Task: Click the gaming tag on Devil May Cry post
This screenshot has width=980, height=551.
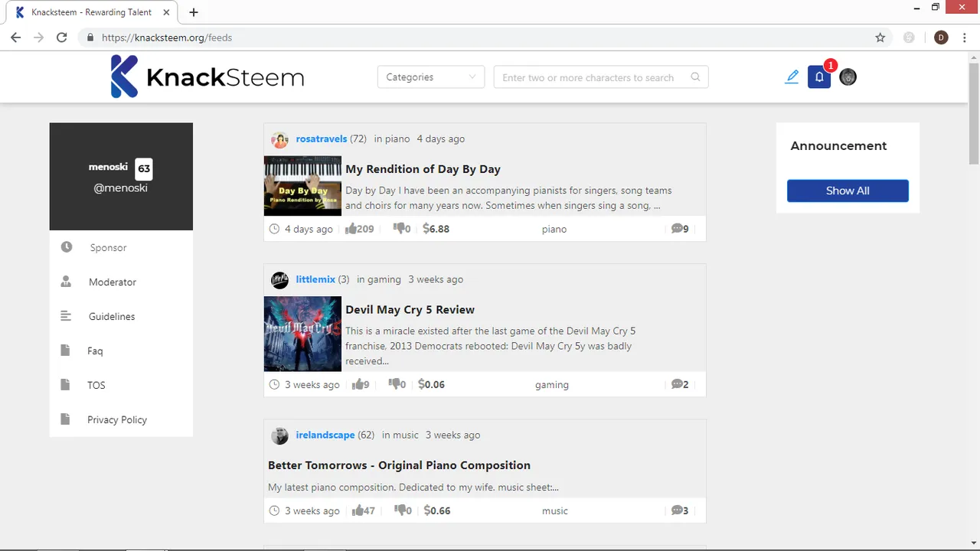Action: tap(552, 385)
